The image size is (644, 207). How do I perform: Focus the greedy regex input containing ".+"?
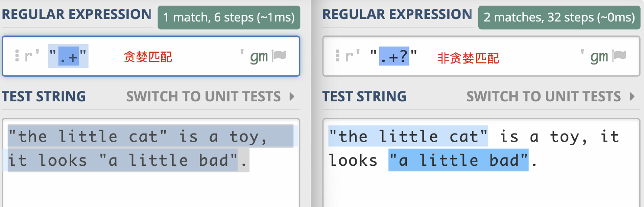tap(68, 56)
